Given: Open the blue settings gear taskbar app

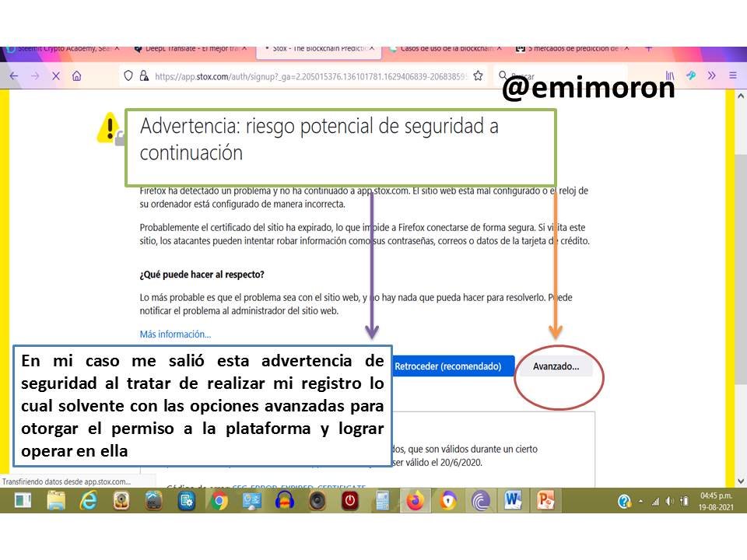Looking at the screenshot, I should click(186, 501).
